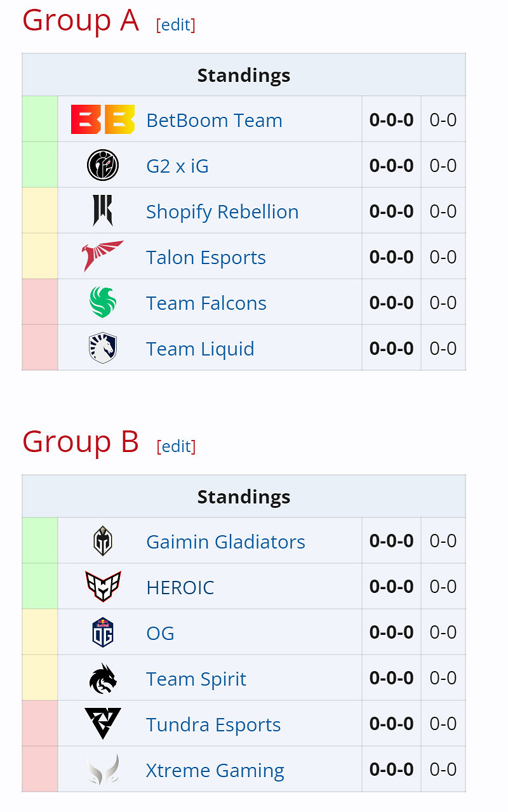
Task: Click the Gaimin Gladiators helmet logo
Action: (102, 540)
